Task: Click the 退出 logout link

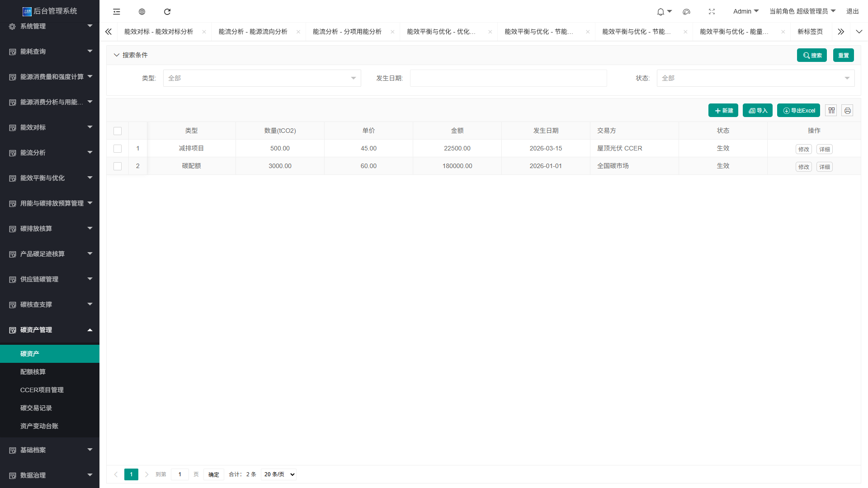Action: 852,11
